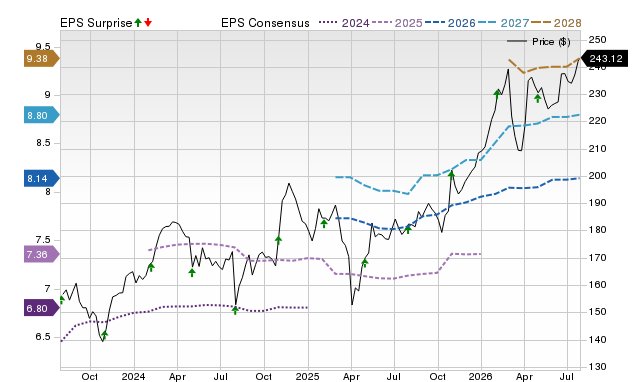Image resolution: width=640 pixels, height=382 pixels.
Task: Toggle the 2026 consensus legend entry
Action: click(450, 23)
